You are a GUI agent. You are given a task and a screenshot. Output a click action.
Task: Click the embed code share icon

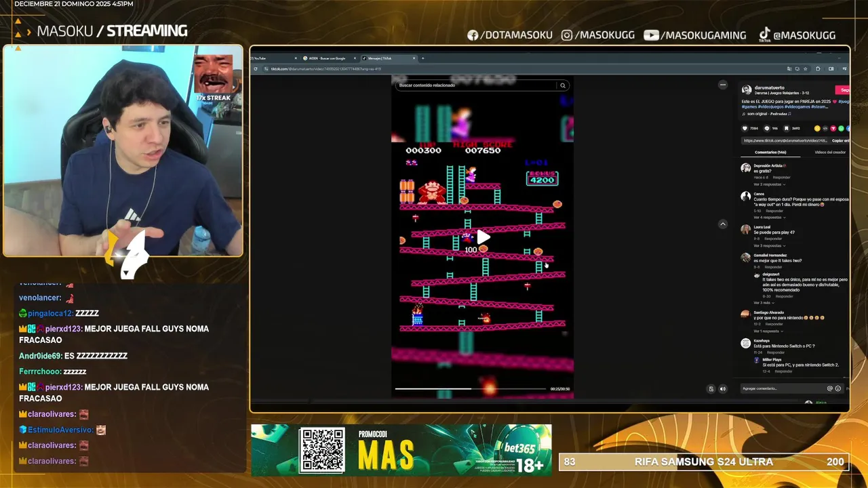[825, 128]
